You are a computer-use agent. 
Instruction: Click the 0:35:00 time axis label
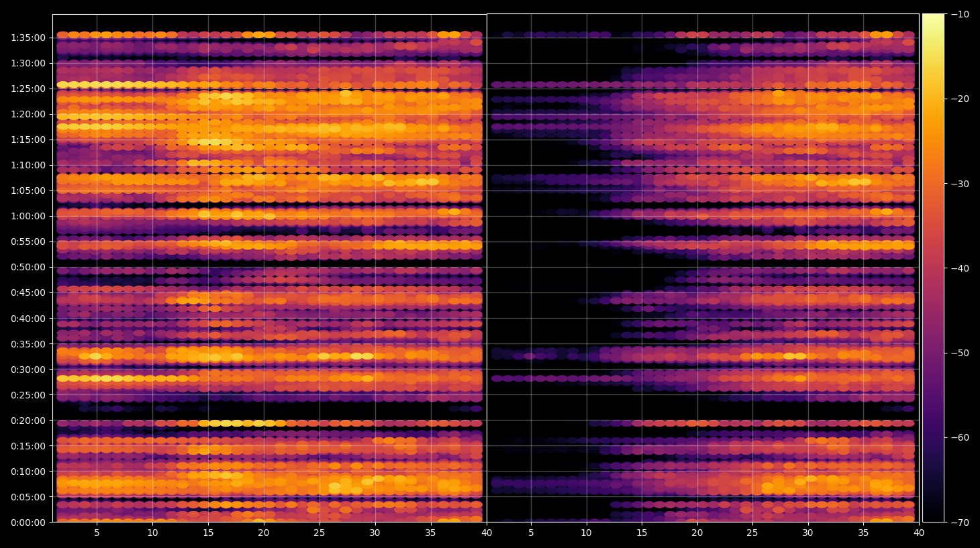[28, 344]
